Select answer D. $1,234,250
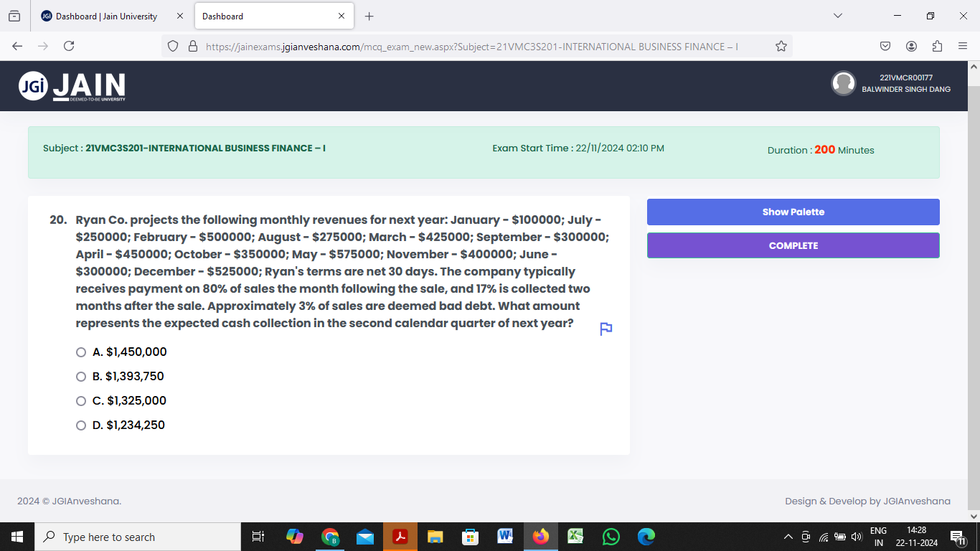 [x=80, y=425]
